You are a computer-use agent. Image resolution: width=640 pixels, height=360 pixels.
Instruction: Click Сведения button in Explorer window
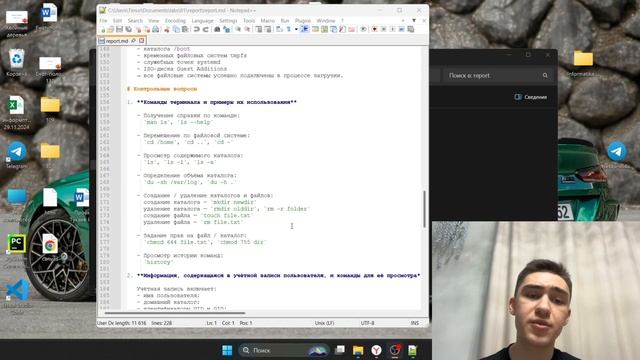(531, 97)
